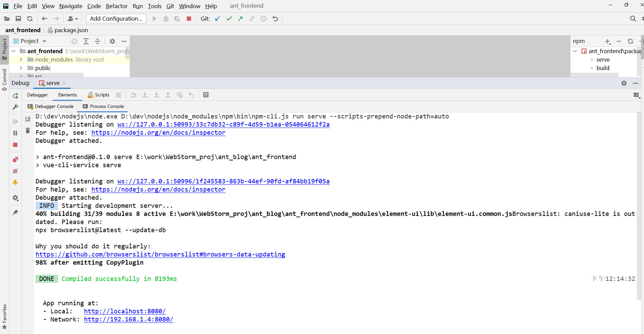The width and height of the screenshot is (644, 334).
Task: Select the build npm script
Action: coord(603,68)
